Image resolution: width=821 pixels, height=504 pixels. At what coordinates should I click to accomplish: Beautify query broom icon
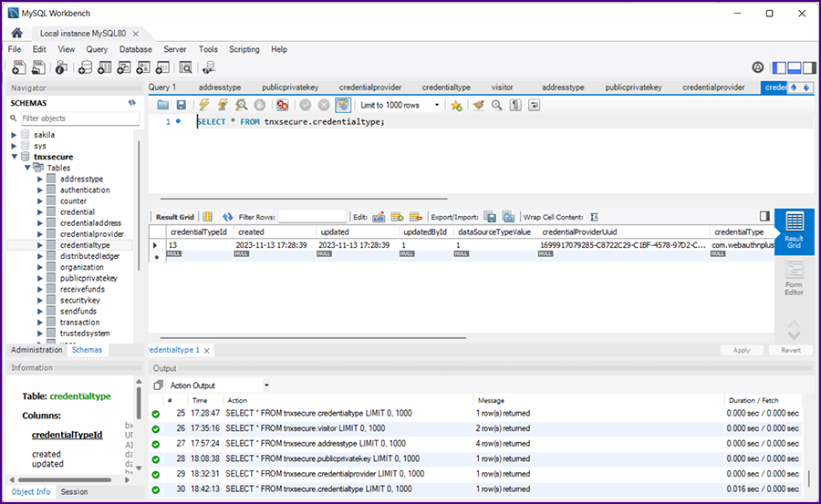[x=478, y=105]
